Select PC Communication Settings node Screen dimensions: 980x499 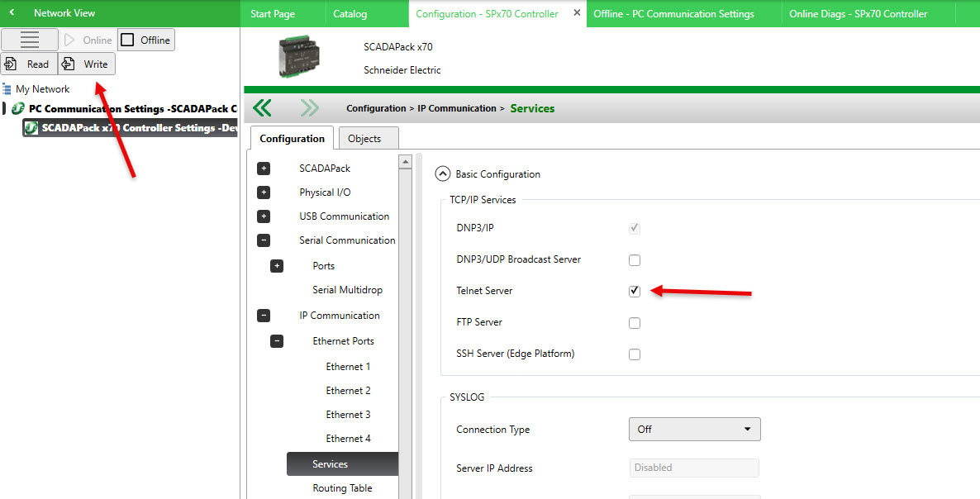pyautogui.click(x=132, y=109)
